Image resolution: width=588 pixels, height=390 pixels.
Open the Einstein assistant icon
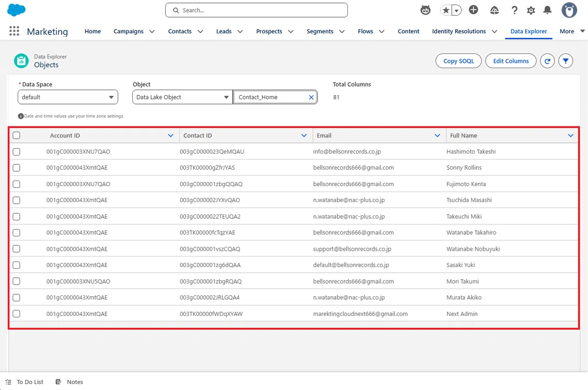[x=426, y=10]
